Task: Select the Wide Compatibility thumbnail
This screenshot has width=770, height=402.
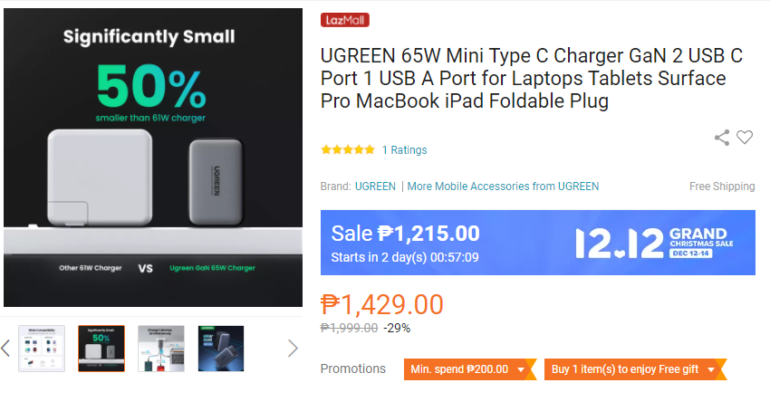Action: click(x=41, y=348)
